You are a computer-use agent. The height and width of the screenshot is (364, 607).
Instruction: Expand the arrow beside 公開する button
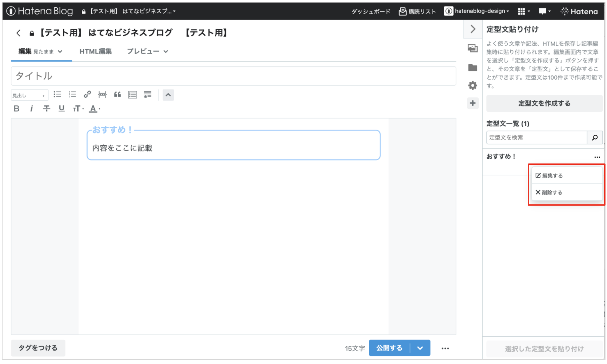click(x=420, y=348)
